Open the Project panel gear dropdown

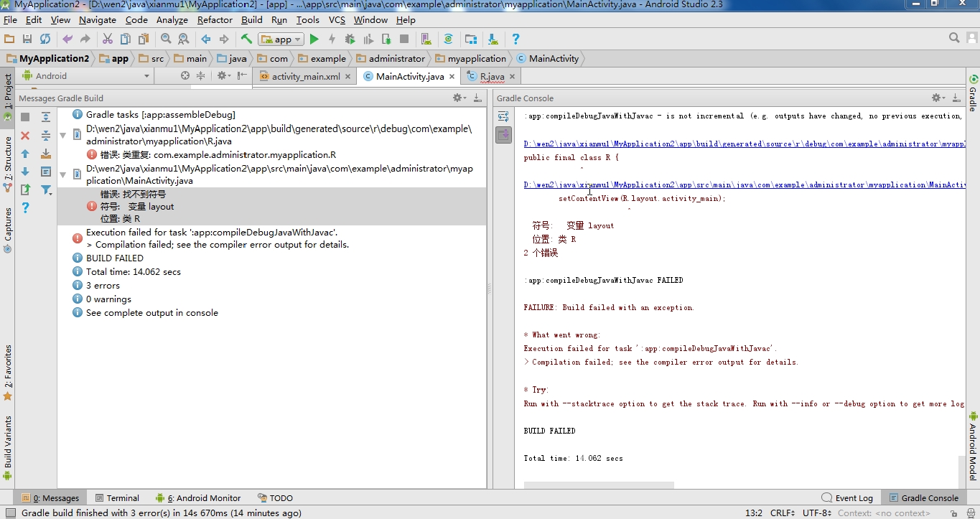(224, 75)
